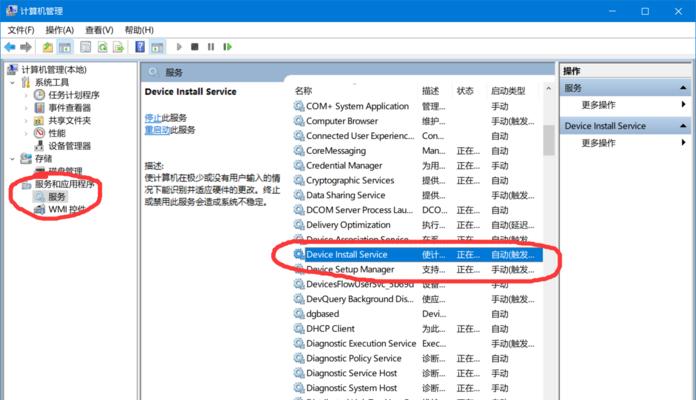Select the Credential Manager service row

(417, 166)
